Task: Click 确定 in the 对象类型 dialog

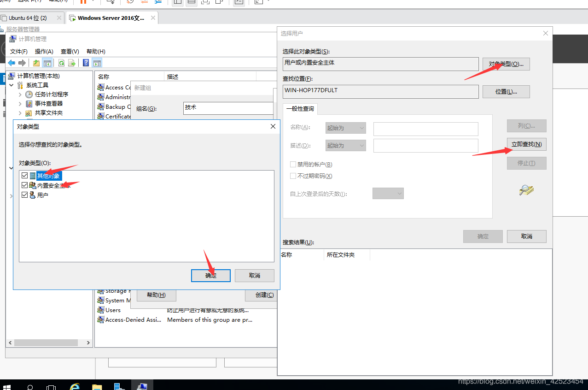Action: [x=210, y=276]
